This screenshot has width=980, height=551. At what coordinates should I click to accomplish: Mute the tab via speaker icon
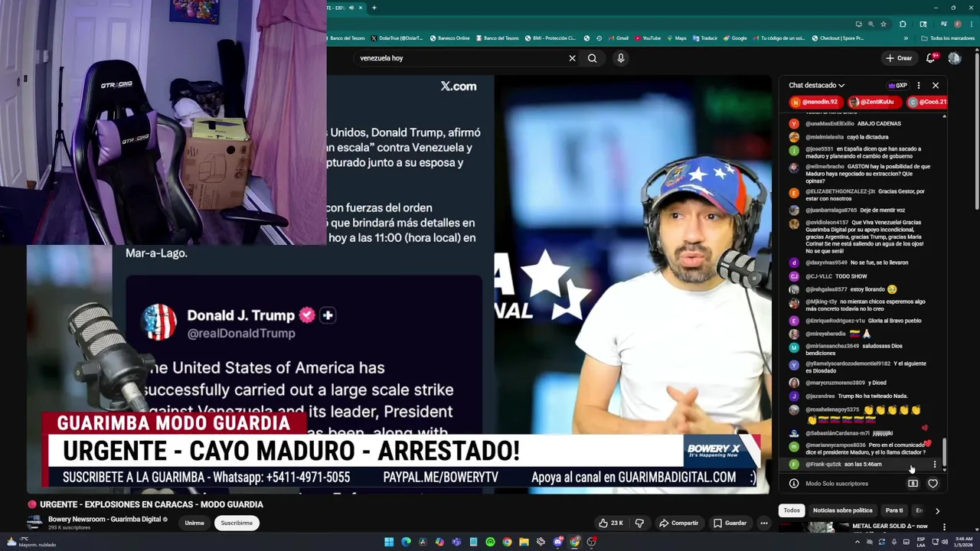[351, 8]
